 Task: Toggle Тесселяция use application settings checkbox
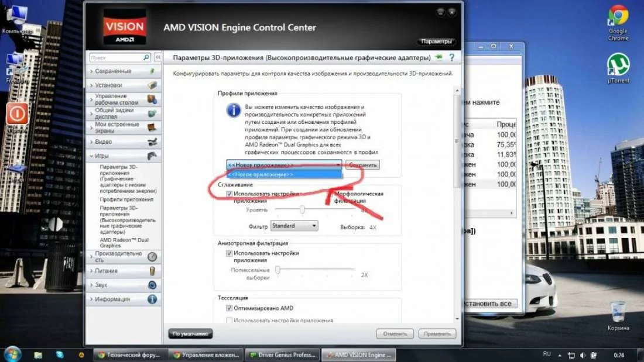(x=229, y=320)
